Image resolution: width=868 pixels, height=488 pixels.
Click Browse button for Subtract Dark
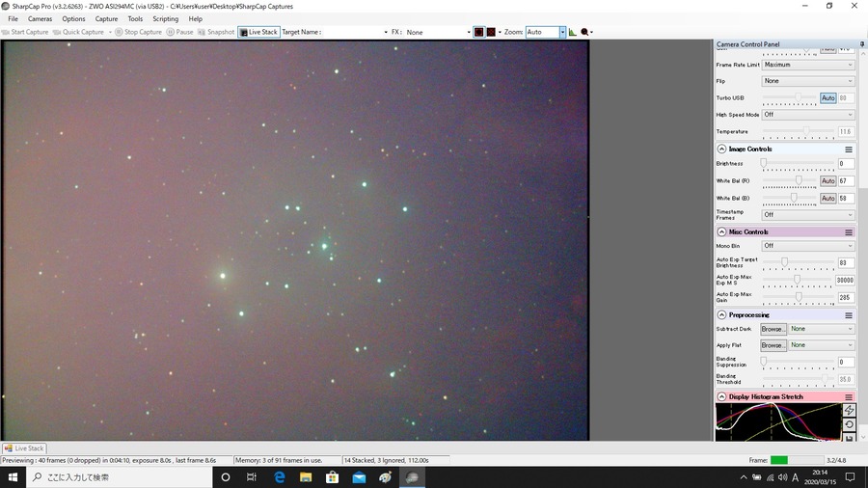[x=773, y=329]
